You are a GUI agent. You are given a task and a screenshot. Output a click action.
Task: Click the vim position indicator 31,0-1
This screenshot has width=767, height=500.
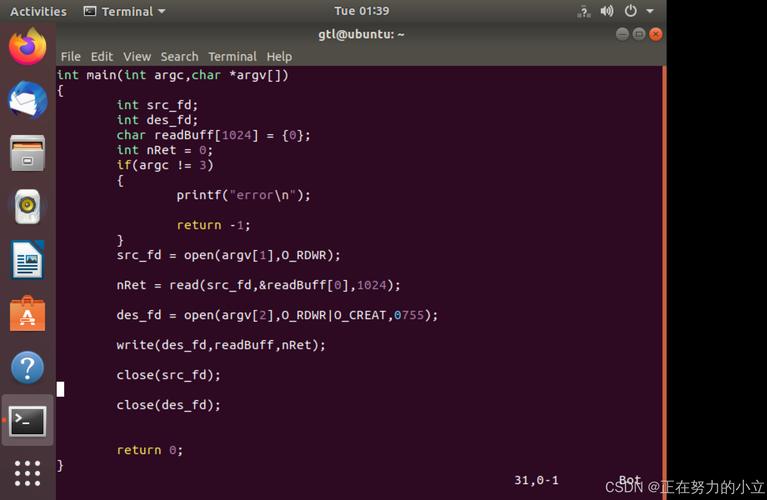(x=536, y=480)
